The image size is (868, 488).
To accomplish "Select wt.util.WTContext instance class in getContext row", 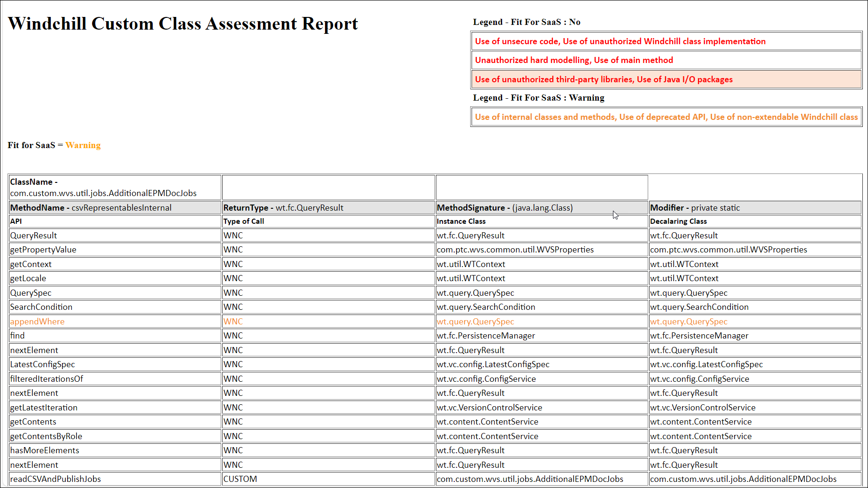I will pyautogui.click(x=542, y=264).
